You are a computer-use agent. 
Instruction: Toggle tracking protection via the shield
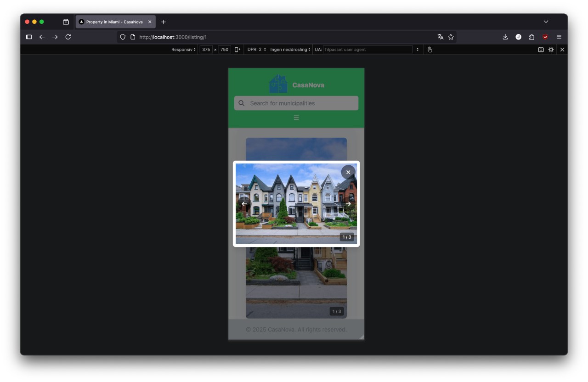click(x=122, y=37)
